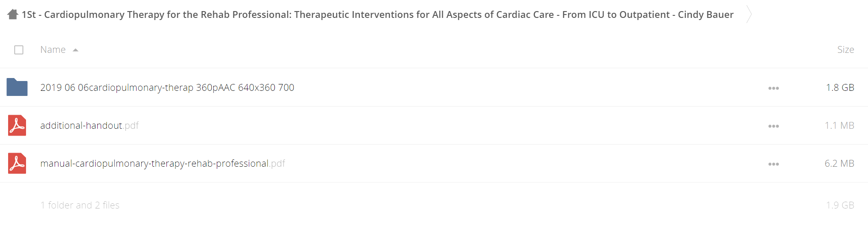Viewport: 868px width, 249px height.
Task: Click the 6.2 MB size of manual PDF
Action: [x=839, y=163]
